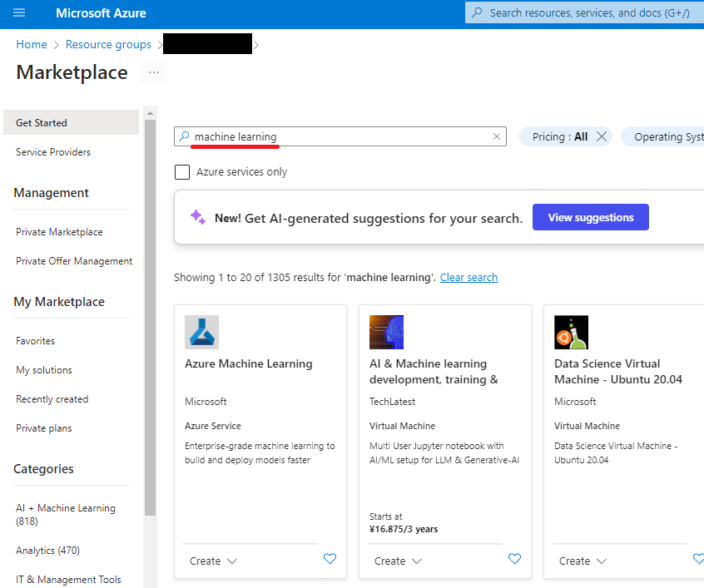Open Azure Machine Learning card title
704x588 pixels.
click(248, 363)
